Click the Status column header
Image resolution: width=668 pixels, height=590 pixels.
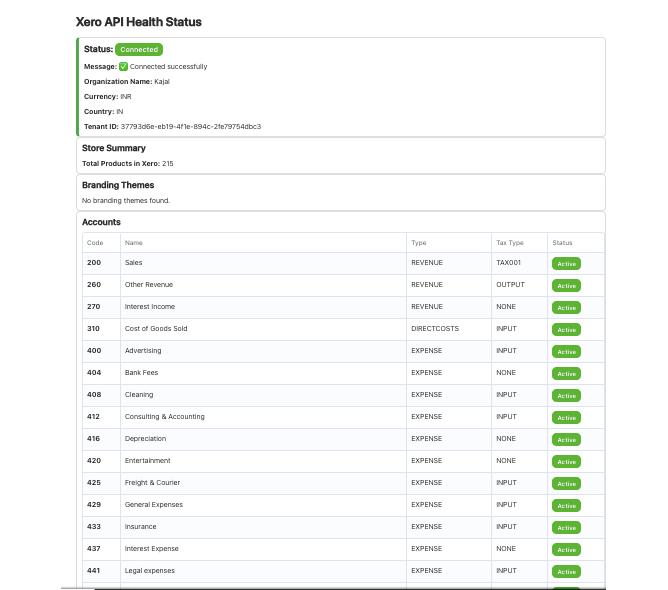pyautogui.click(x=562, y=243)
